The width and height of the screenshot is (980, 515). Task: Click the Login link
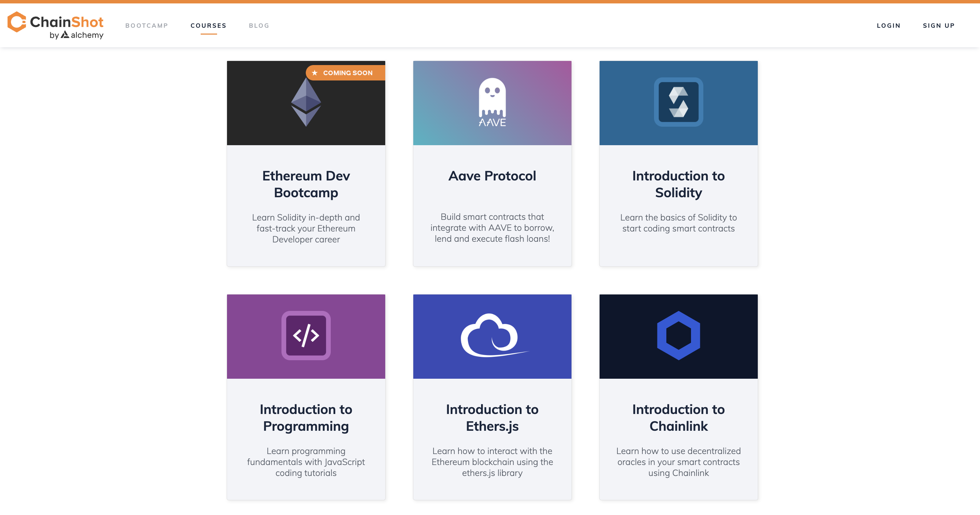tap(888, 25)
